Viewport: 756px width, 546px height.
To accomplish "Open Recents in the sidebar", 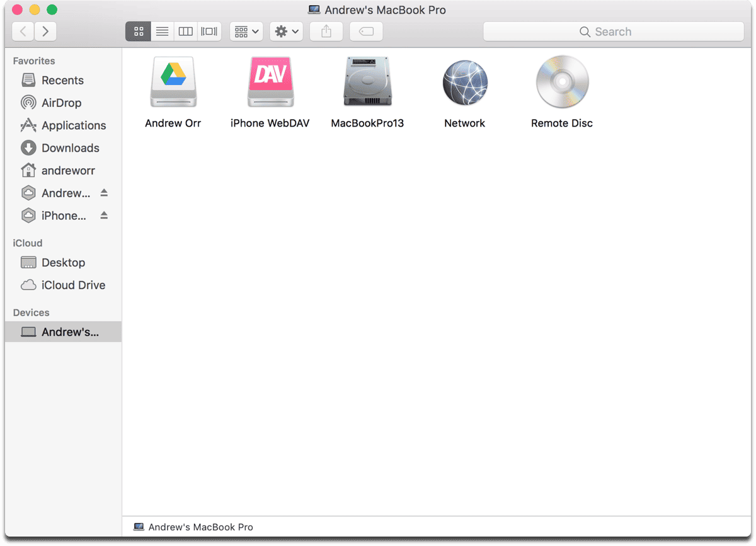I will pyautogui.click(x=63, y=80).
